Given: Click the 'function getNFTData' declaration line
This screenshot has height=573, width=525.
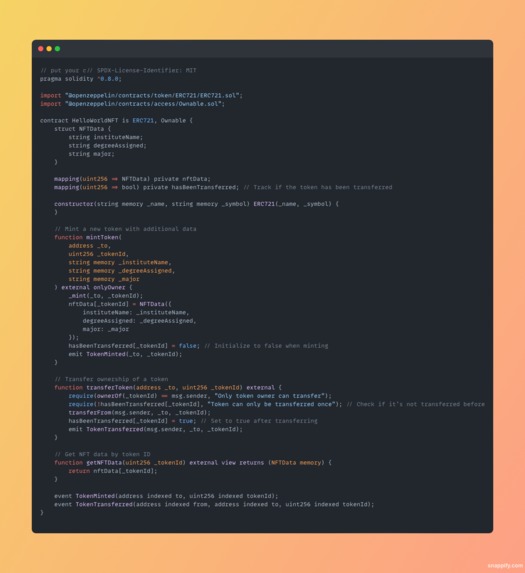Looking at the screenshot, I should [x=193, y=463].
